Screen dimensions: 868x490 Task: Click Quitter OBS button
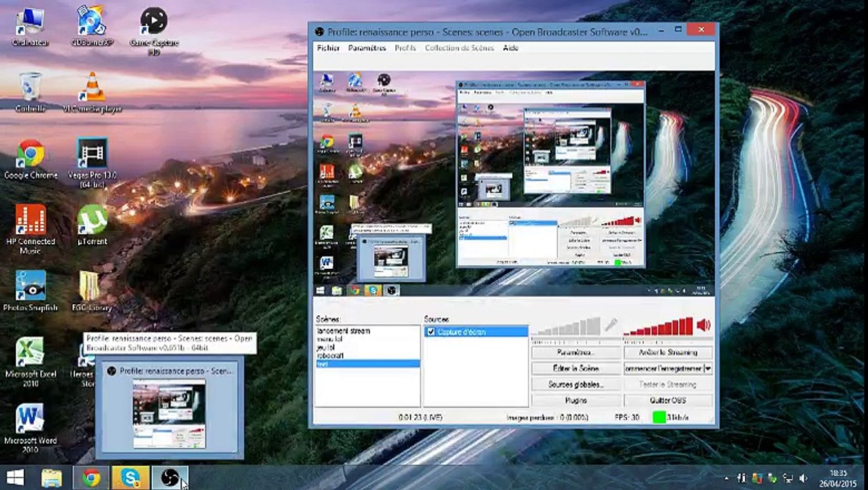(x=668, y=400)
